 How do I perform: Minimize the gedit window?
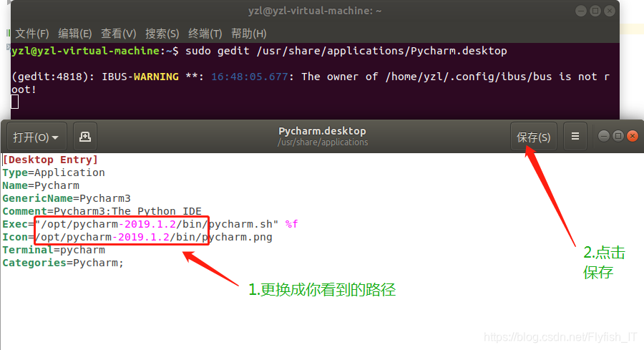(x=603, y=136)
